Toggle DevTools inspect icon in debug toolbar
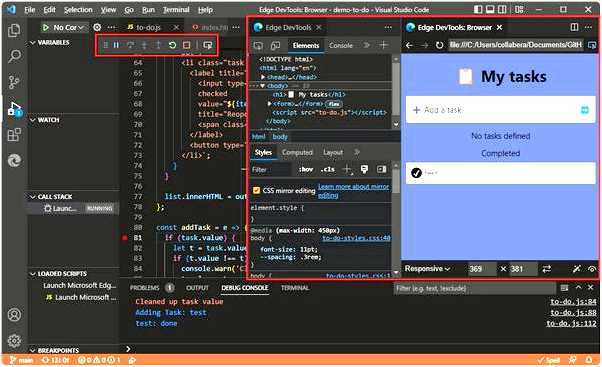This screenshot has width=602, height=367. pyautogui.click(x=207, y=45)
